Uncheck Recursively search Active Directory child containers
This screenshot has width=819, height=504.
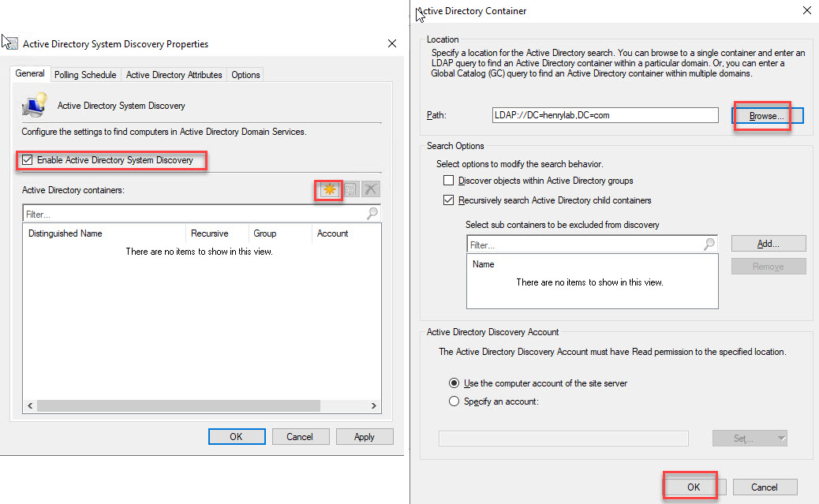449,200
